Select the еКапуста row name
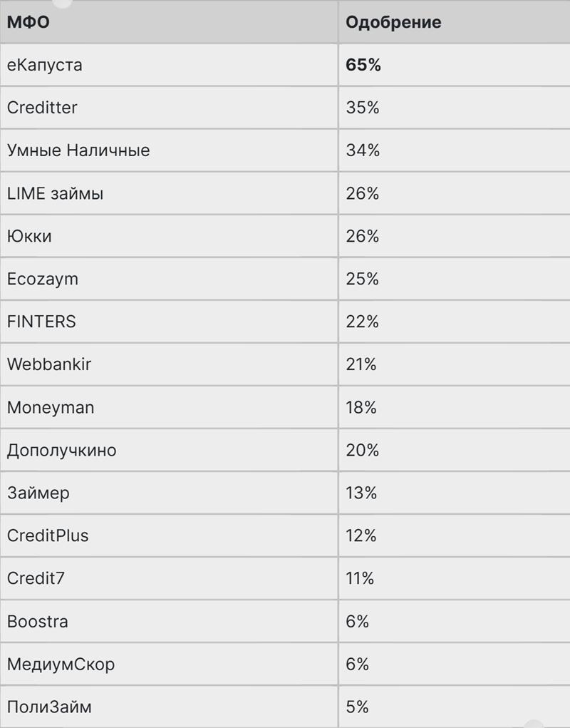The height and width of the screenshot is (728, 570). pyautogui.click(x=44, y=65)
